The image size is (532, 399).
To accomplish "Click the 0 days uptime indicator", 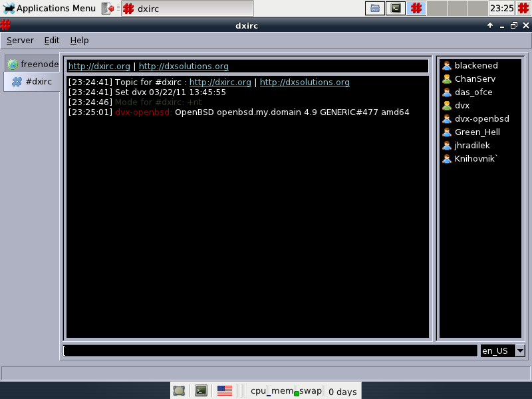I will tap(342, 392).
